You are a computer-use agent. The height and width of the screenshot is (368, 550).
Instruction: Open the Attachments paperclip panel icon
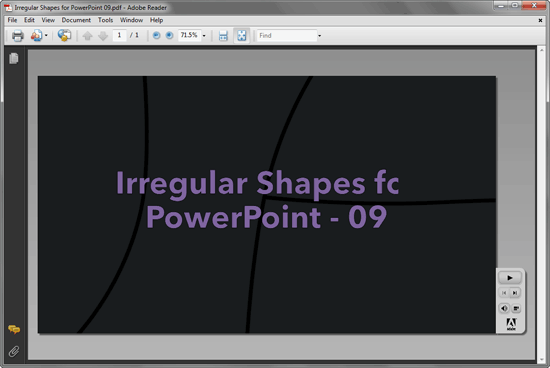tap(14, 351)
